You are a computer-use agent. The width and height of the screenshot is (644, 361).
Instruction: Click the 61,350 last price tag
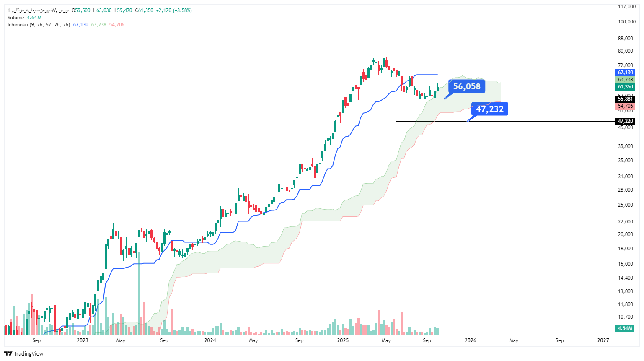625,87
